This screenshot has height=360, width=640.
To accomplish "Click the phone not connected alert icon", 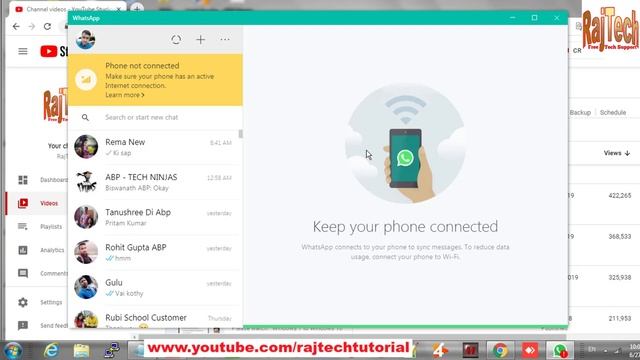I will pos(86,80).
